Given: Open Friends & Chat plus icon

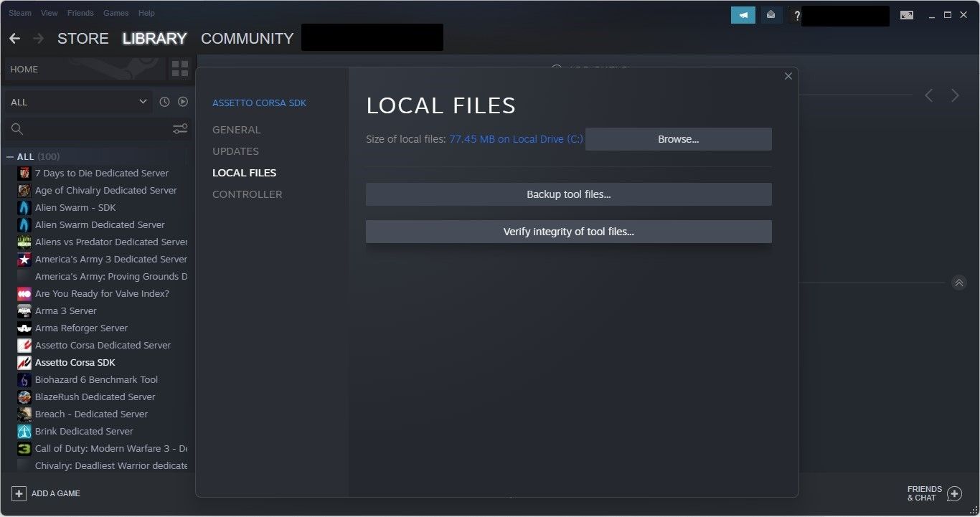Looking at the screenshot, I should [x=954, y=493].
